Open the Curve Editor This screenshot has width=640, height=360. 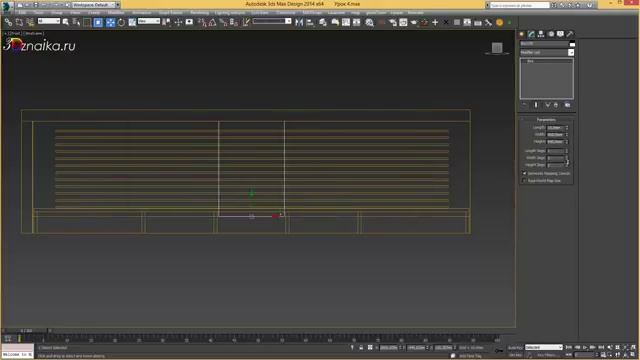(x=346, y=22)
